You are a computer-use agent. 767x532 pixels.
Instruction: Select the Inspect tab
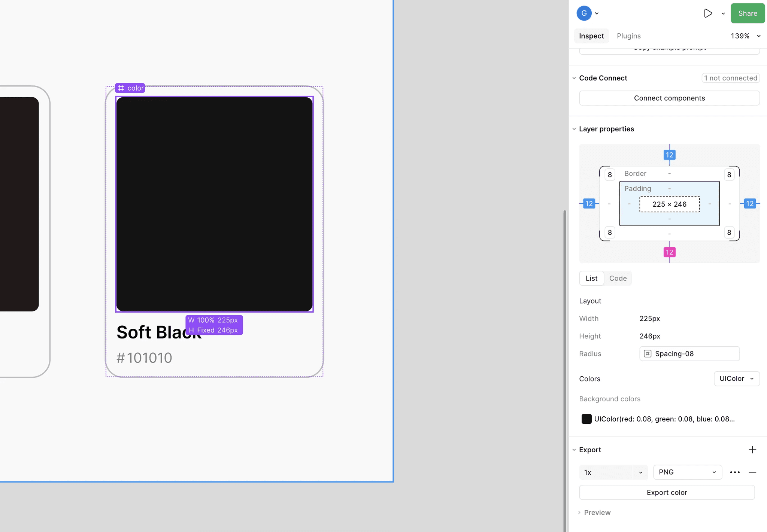click(591, 36)
